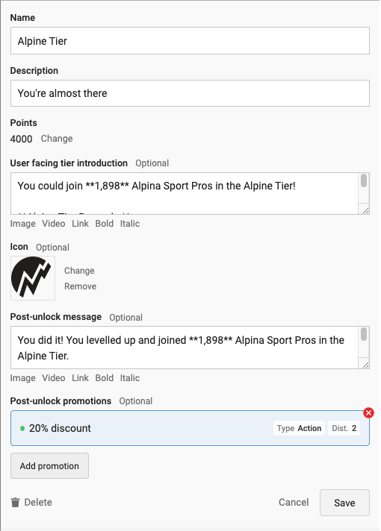381x531 pixels.
Task: Click scrollbar in tier introduction textarea
Action: (x=364, y=180)
